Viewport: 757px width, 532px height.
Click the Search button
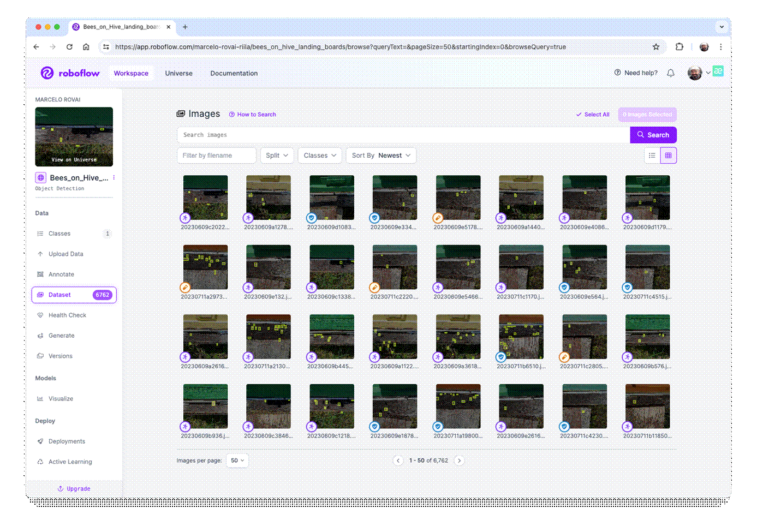(653, 135)
